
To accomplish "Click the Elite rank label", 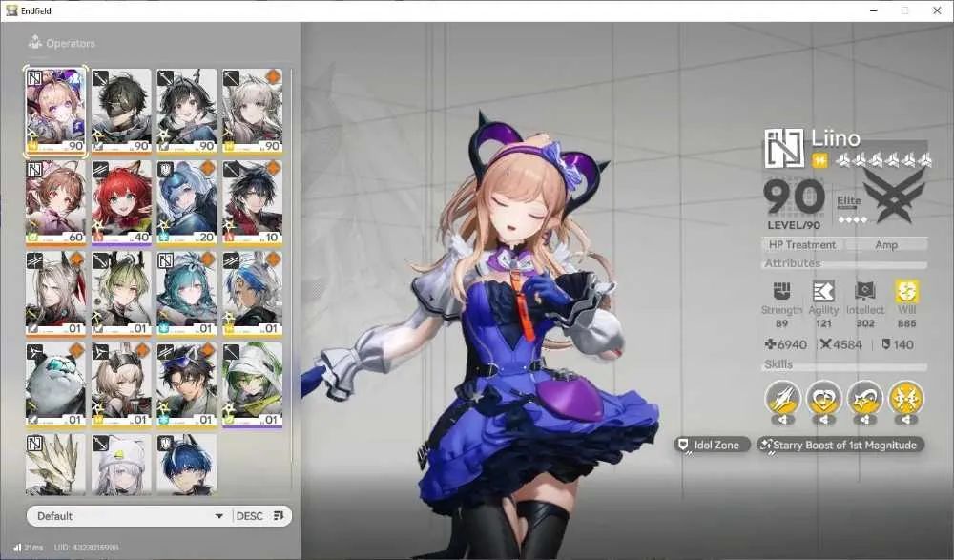I will tap(849, 200).
